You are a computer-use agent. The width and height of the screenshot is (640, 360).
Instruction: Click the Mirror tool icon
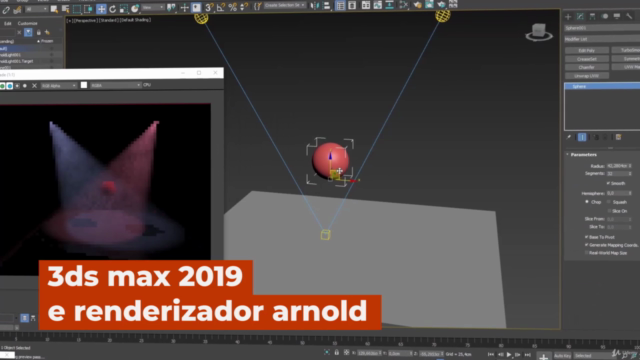pos(315,6)
